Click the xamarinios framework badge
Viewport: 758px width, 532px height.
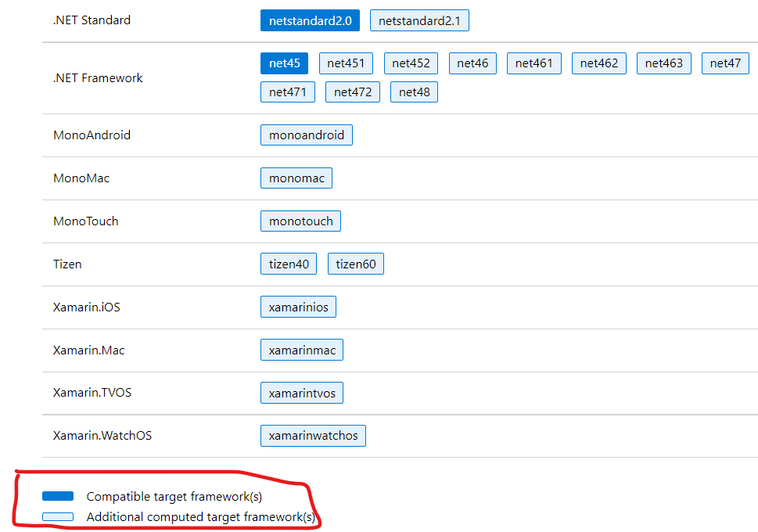click(298, 307)
